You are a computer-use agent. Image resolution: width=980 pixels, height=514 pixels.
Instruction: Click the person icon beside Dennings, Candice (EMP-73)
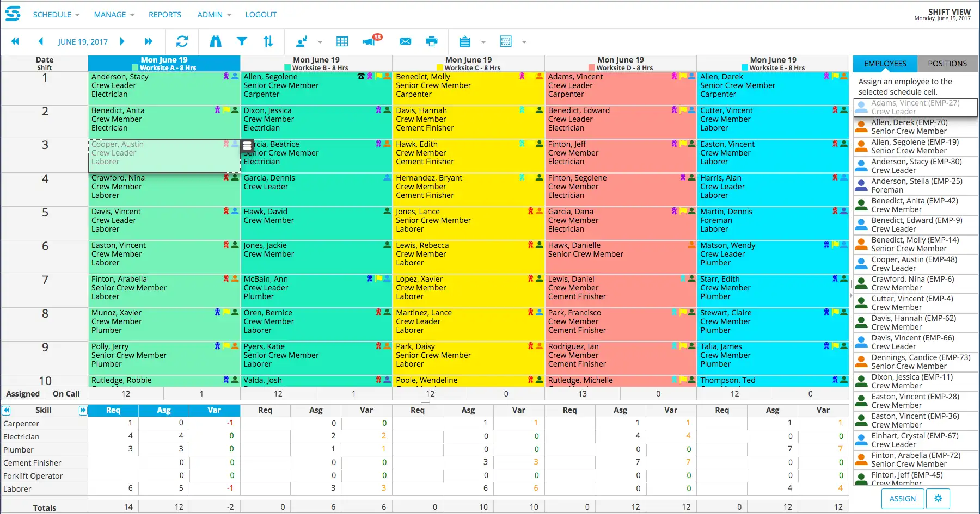(x=861, y=361)
